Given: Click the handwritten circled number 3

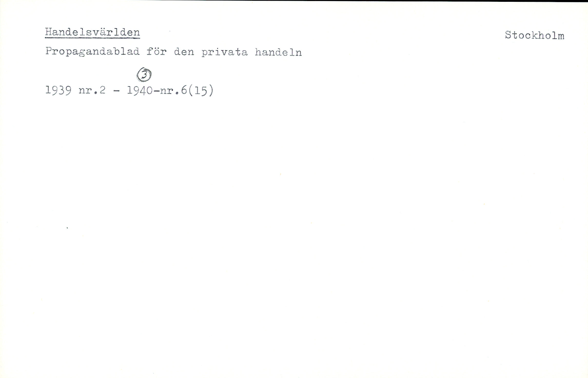Looking at the screenshot, I should (144, 74).
